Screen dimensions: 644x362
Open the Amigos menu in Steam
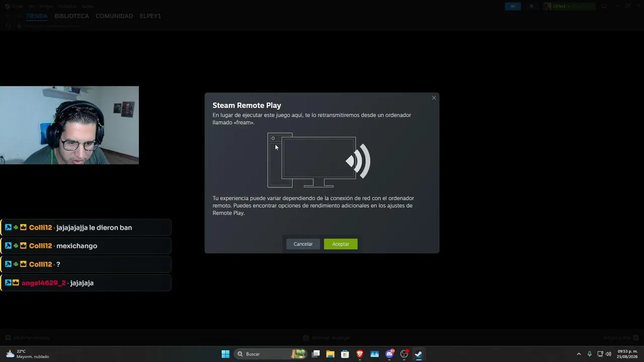point(46,6)
